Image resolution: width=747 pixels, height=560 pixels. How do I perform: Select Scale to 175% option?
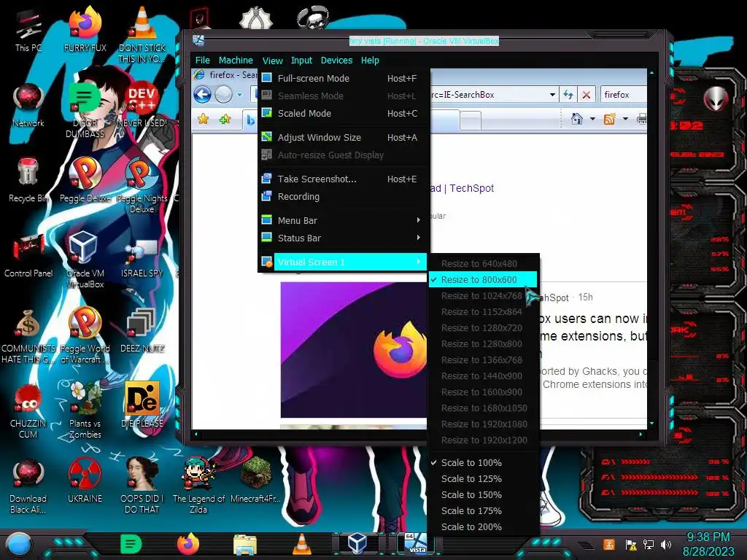tap(483, 510)
